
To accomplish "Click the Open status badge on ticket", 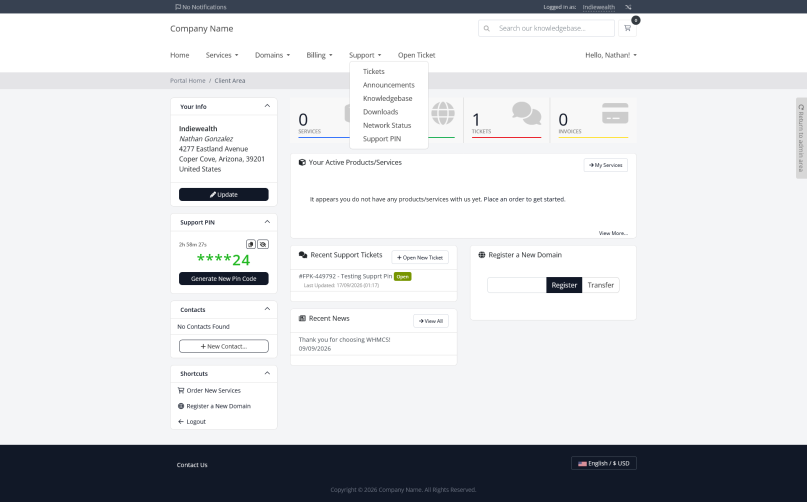I will click(x=402, y=276).
